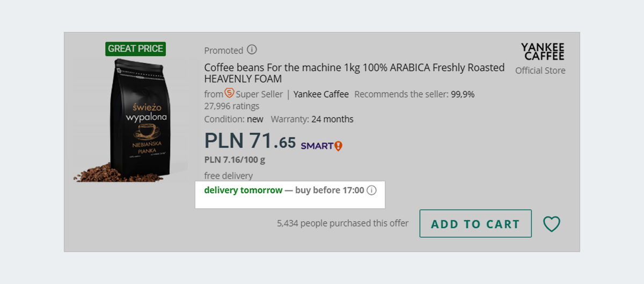The width and height of the screenshot is (644, 284).
Task: Click the Promoted label
Action: 224,50
